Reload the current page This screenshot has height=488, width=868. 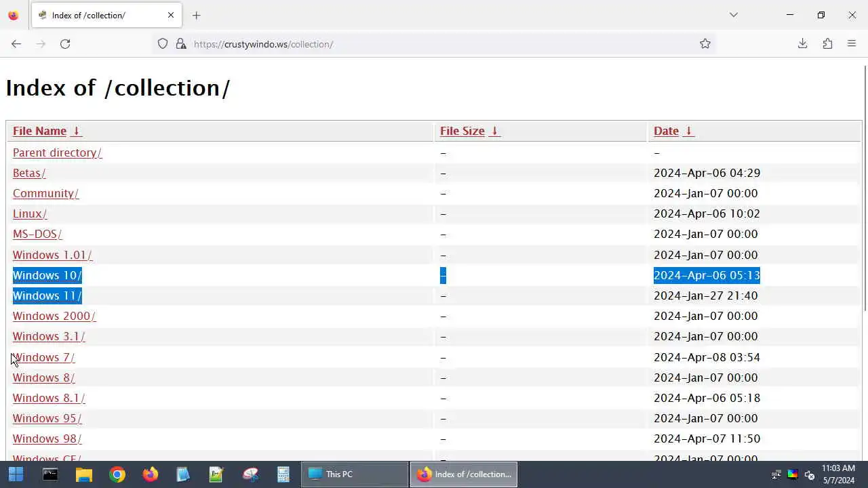65,44
